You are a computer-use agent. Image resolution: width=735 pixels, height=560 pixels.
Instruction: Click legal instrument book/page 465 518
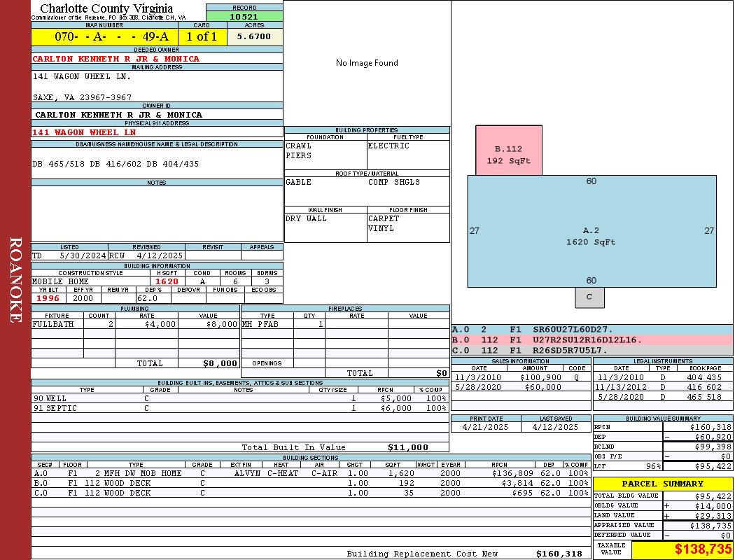point(703,397)
